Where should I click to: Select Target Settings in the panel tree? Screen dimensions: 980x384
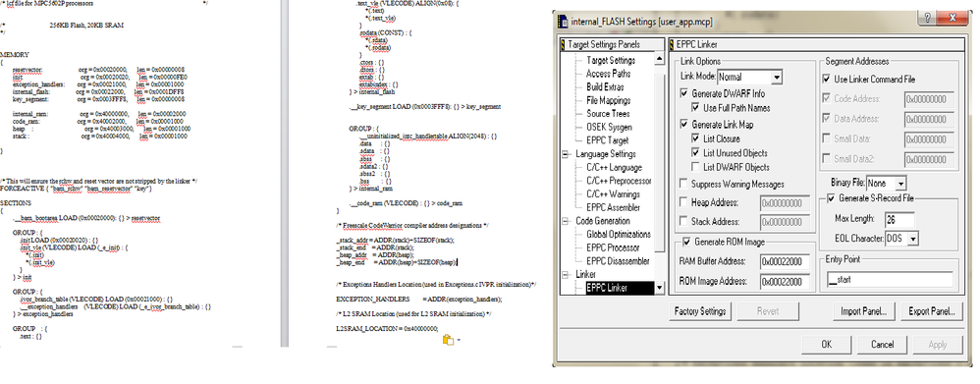(610, 61)
